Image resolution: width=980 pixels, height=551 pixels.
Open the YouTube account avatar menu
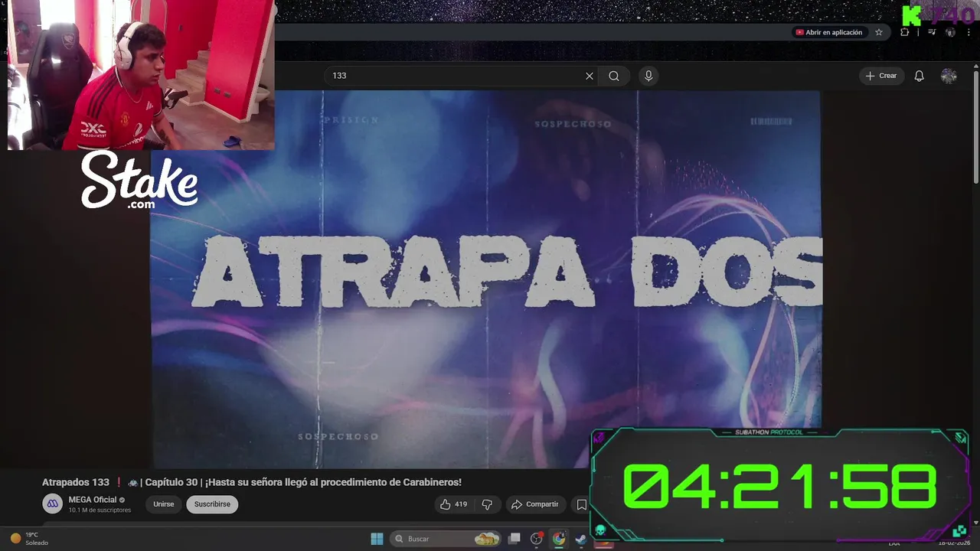(949, 76)
